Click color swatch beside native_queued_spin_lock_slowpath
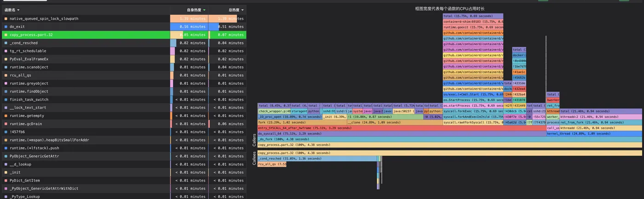The height and width of the screenshot is (199, 644). click(x=6, y=19)
